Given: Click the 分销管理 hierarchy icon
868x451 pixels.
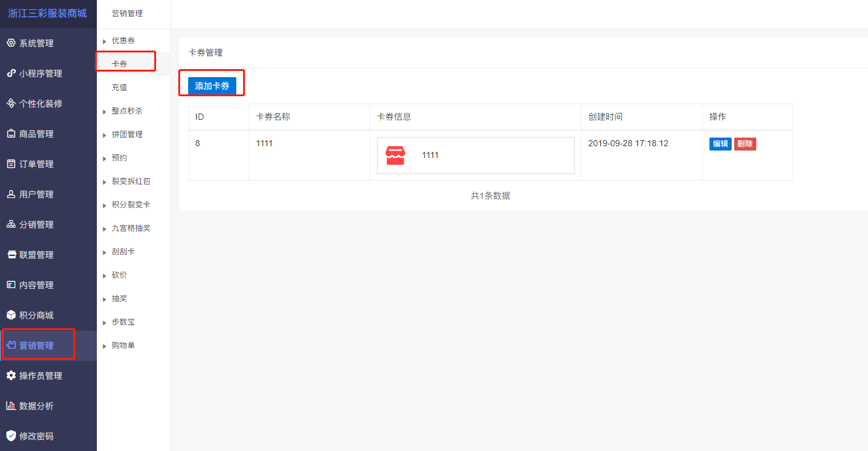Looking at the screenshot, I should pyautogui.click(x=10, y=225).
